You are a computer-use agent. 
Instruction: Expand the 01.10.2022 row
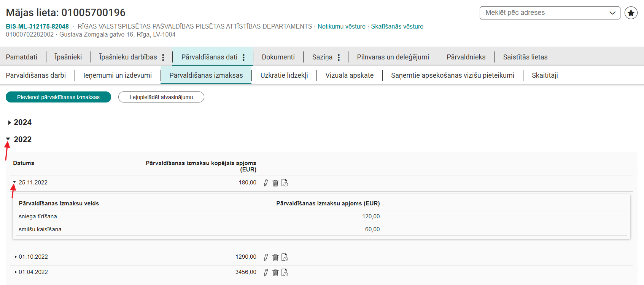coord(16,257)
